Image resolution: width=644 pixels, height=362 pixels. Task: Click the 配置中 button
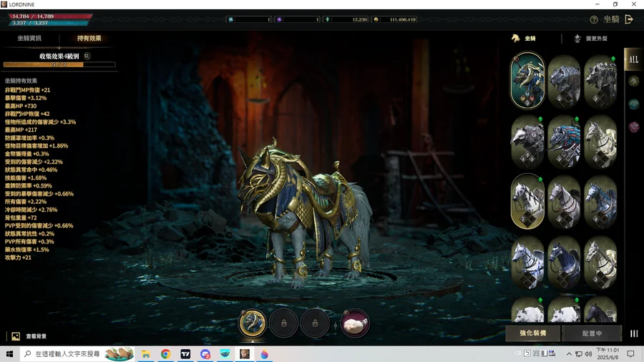point(592,333)
